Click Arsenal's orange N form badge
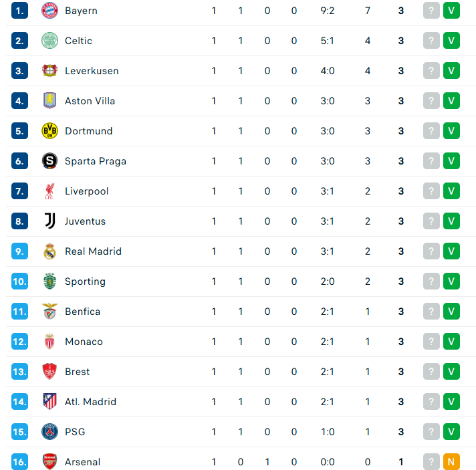Viewport: 476px width, 470px height. [451, 462]
